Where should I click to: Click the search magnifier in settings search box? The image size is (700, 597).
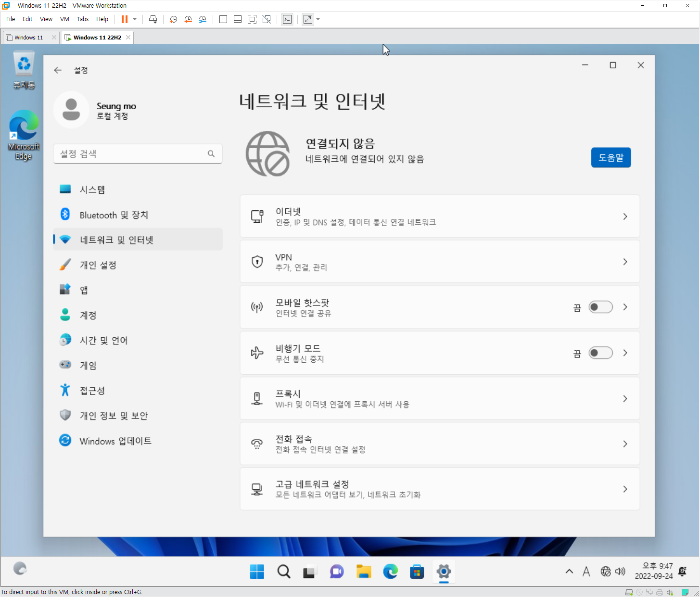pos(211,154)
